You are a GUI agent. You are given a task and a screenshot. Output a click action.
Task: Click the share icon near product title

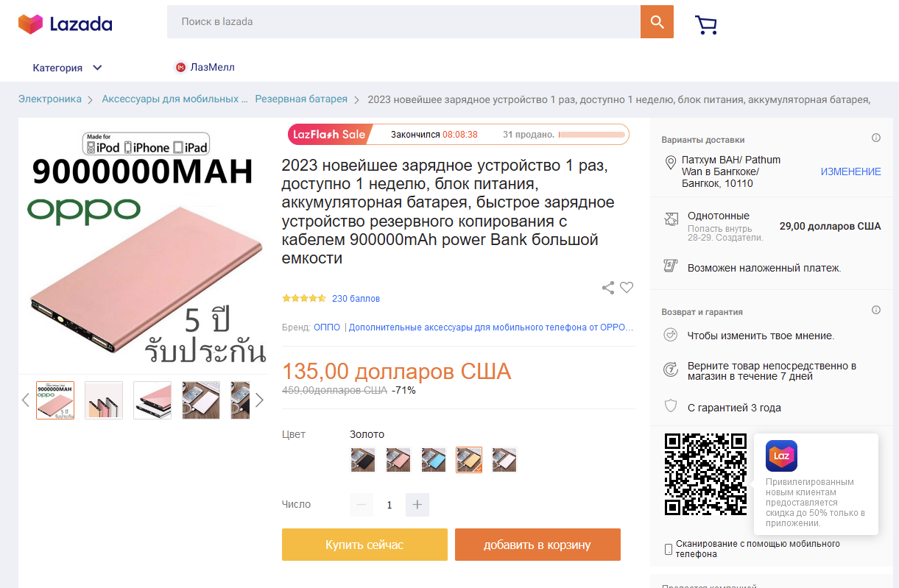pos(608,288)
